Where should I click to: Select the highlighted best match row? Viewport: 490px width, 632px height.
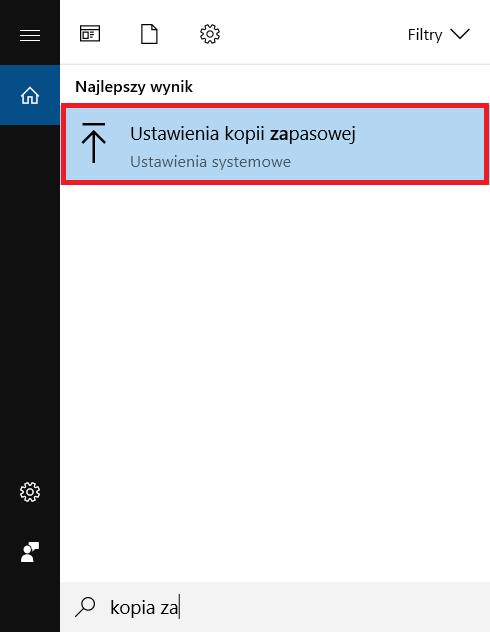[275, 144]
